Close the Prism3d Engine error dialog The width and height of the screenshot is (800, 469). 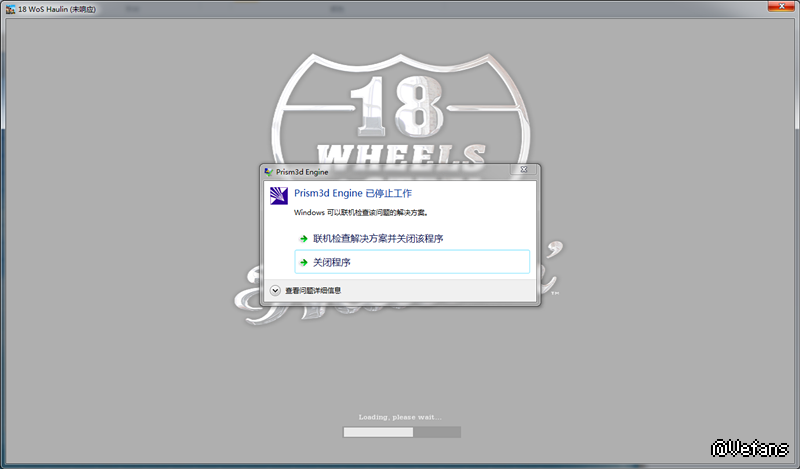[x=523, y=169]
